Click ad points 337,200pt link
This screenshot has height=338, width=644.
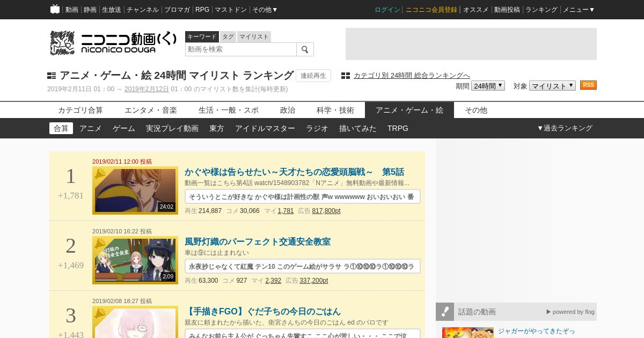(314, 281)
